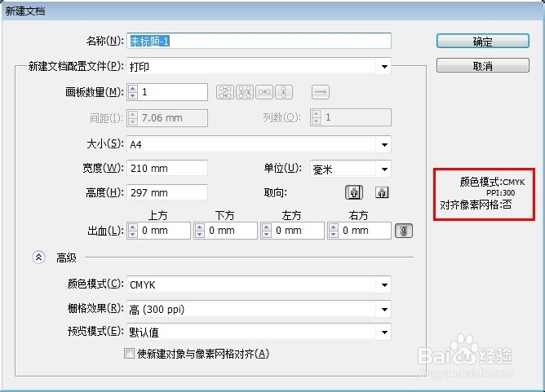The image size is (545, 392).
Task: Click the 对齐像素网格:否 summary text
Action: [x=476, y=205]
